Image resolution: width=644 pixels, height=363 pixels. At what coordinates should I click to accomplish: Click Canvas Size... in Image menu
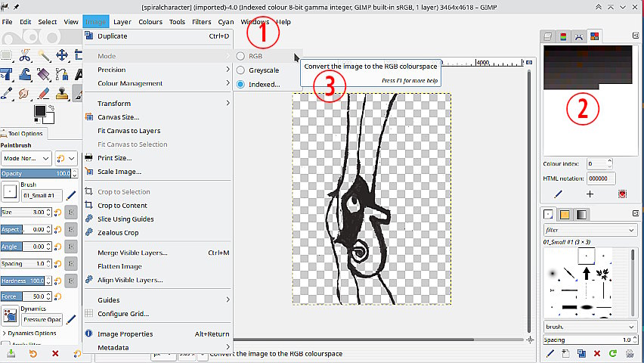click(x=118, y=117)
